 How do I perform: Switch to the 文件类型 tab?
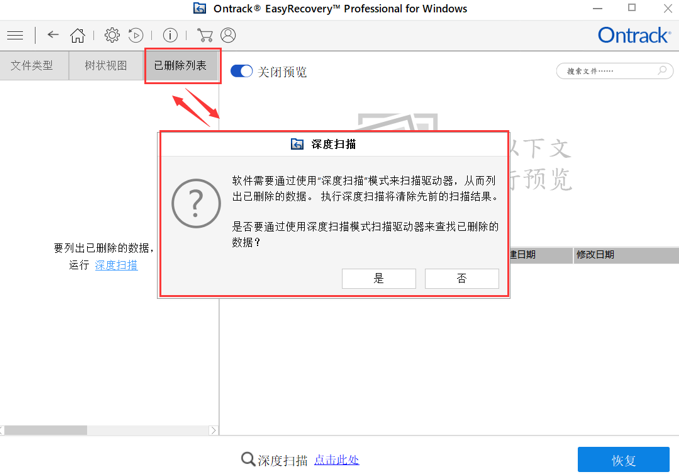pyautogui.click(x=32, y=65)
